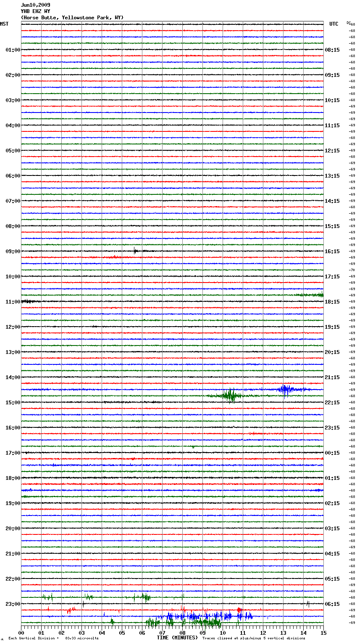Select the '20:00' MST time label
Image resolution: width=357 pixels, height=644 pixels.
[x=13, y=529]
